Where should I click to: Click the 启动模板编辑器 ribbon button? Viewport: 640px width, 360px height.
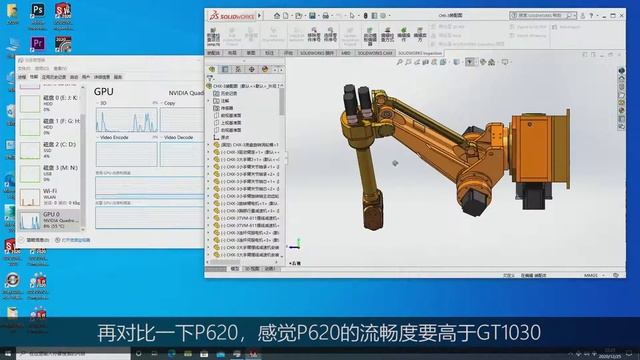[370, 37]
